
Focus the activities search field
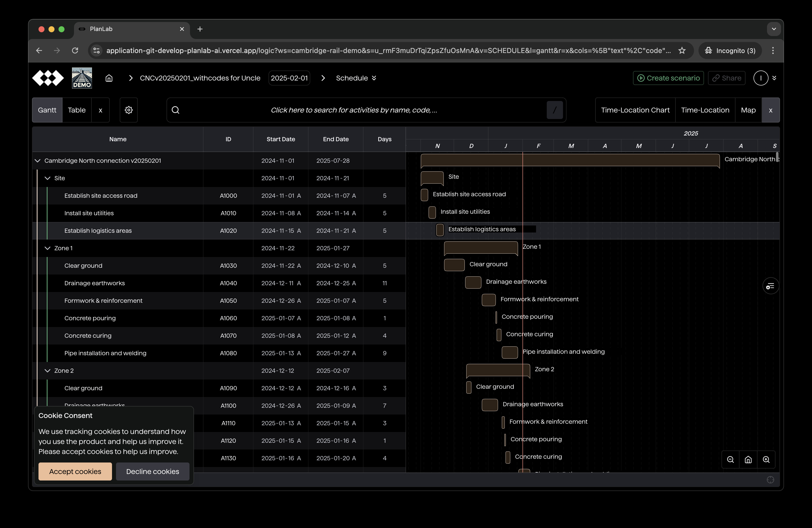click(353, 110)
